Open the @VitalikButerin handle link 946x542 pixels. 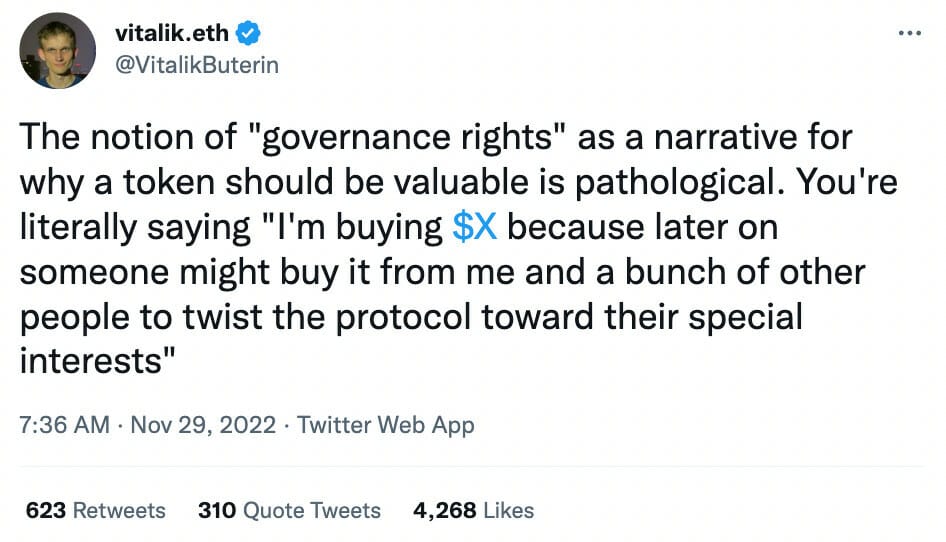point(196,65)
